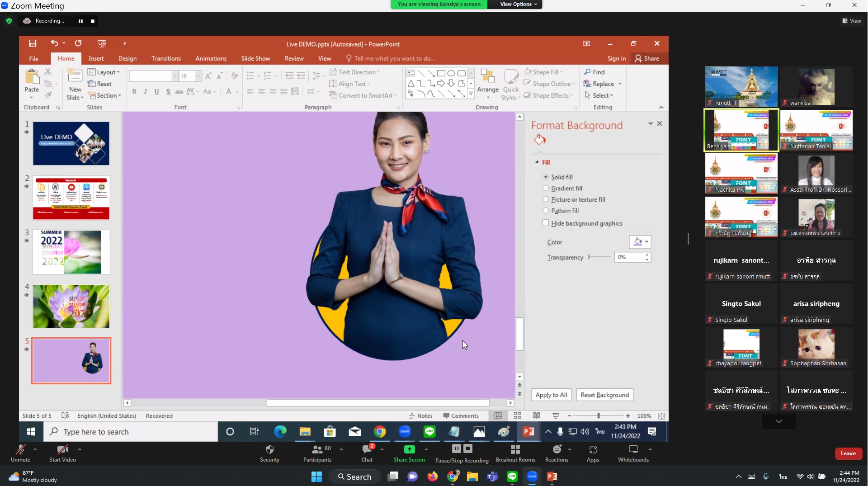This screenshot has height=486, width=868.
Task: Enable Hide background graphics checkbox
Action: 546,223
